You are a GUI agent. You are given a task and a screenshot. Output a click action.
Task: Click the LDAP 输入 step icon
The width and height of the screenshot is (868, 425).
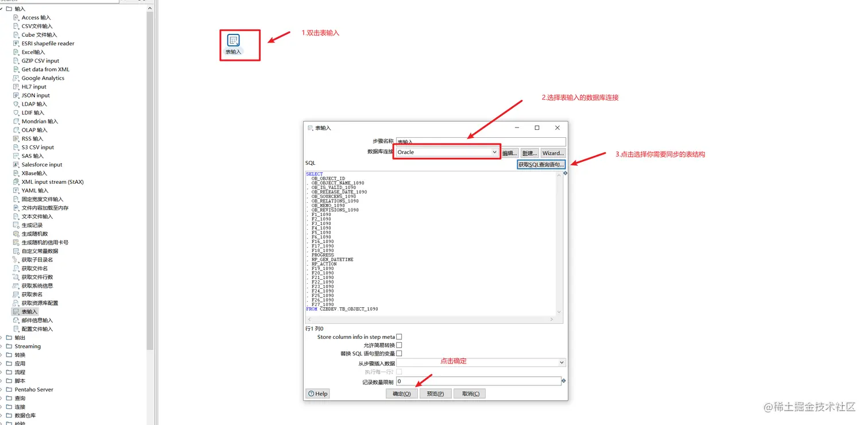(x=16, y=104)
